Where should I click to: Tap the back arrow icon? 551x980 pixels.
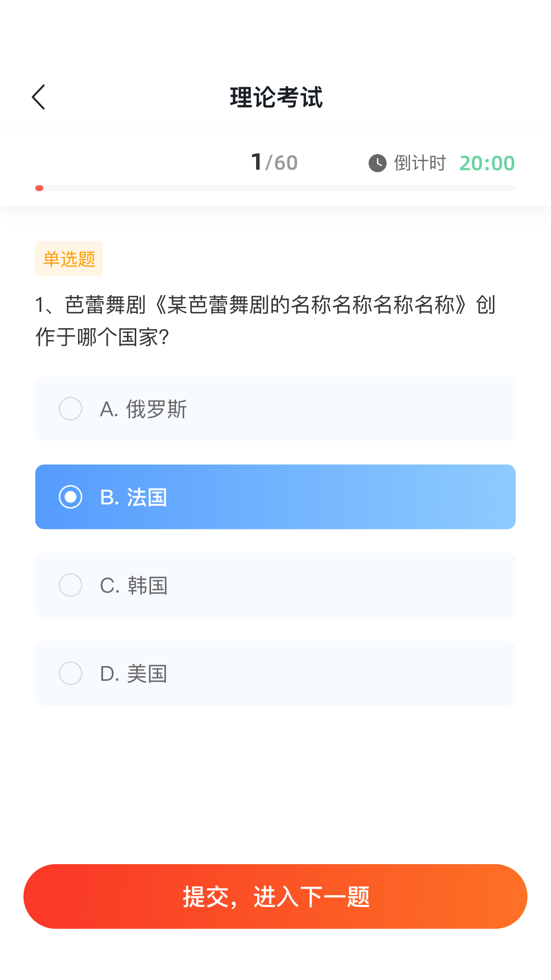tap(39, 97)
